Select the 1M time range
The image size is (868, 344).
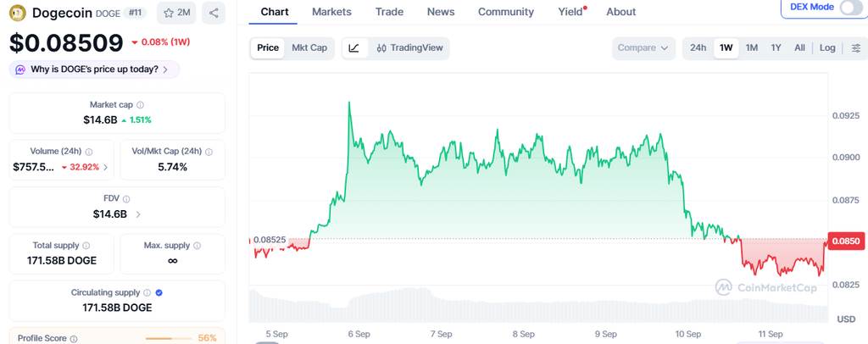click(751, 48)
